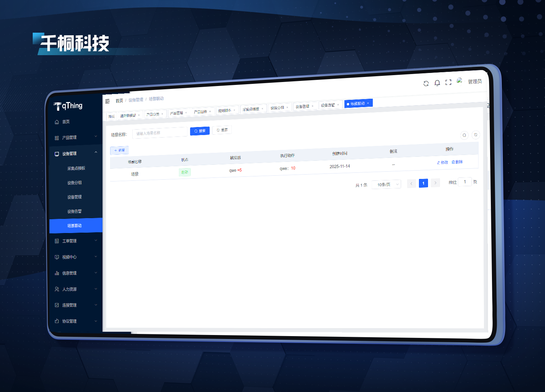Click the 首页 home icon in sidebar
Viewport: 545px width, 392px height.
pos(57,122)
